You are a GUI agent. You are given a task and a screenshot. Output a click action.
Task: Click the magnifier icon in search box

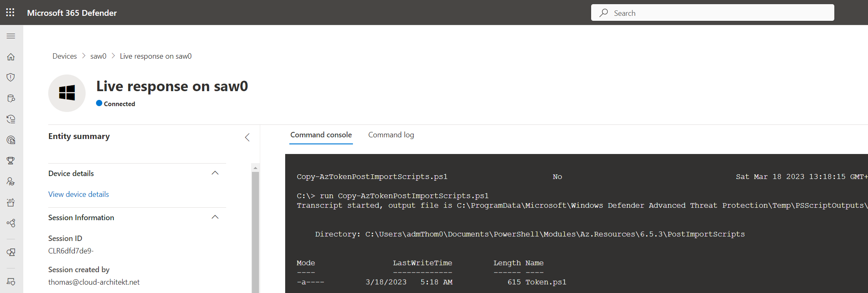point(604,13)
